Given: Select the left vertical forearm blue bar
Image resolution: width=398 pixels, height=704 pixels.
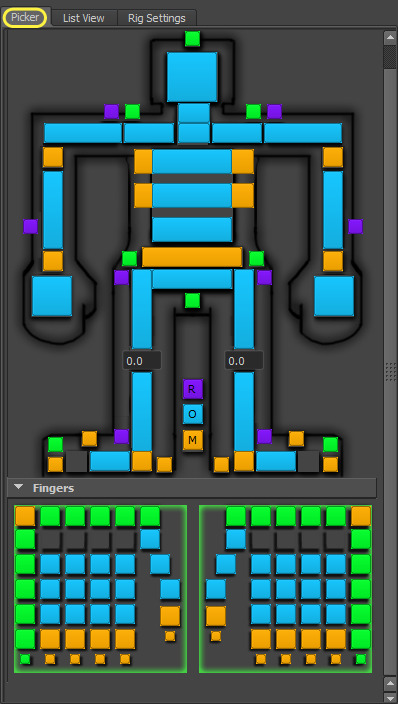Looking at the screenshot, I should pos(53,210).
